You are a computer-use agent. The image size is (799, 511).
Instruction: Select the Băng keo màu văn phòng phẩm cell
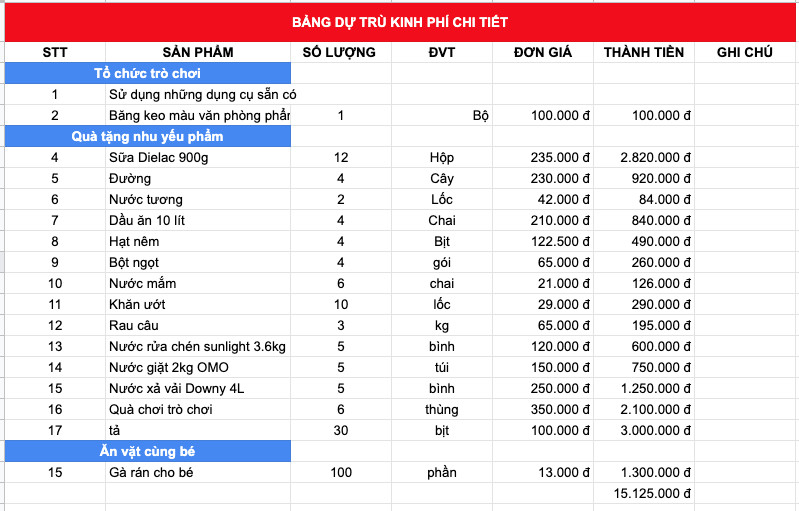(x=198, y=115)
